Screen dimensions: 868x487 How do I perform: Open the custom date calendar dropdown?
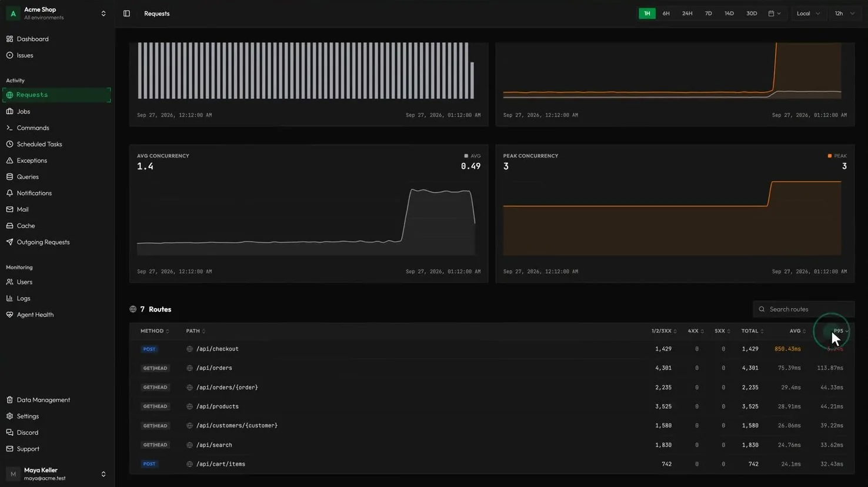click(x=774, y=14)
